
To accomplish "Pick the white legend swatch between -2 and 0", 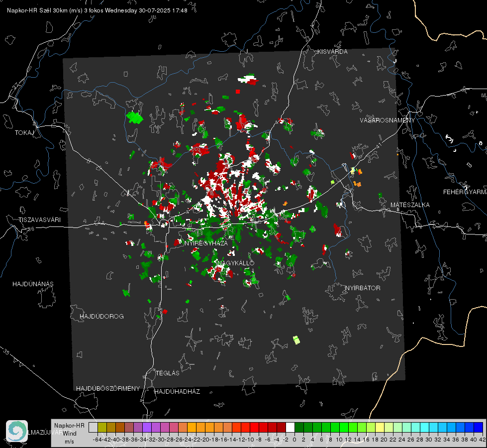I will click(290, 427).
